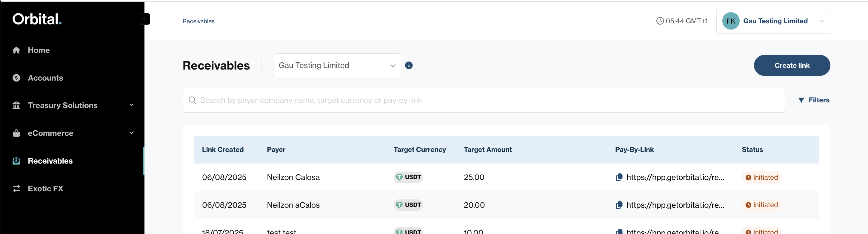Focus the payer search input field

(484, 100)
